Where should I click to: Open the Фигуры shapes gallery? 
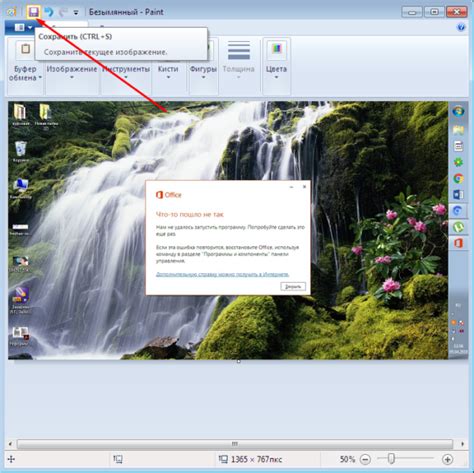tap(203, 73)
